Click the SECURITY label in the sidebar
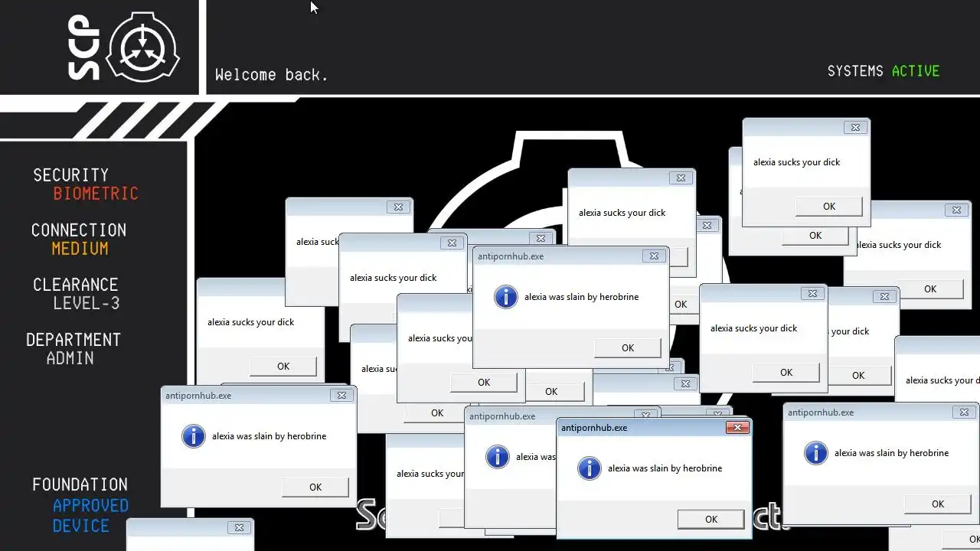 (x=70, y=175)
